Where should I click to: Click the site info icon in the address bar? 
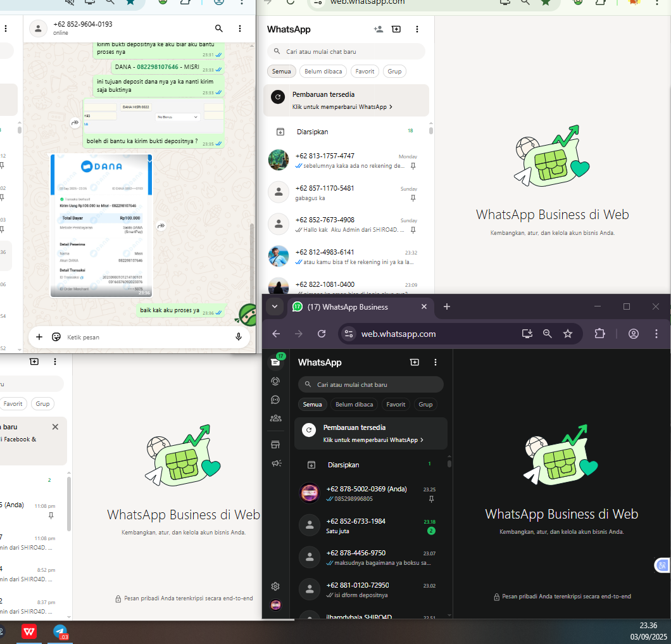tap(349, 334)
